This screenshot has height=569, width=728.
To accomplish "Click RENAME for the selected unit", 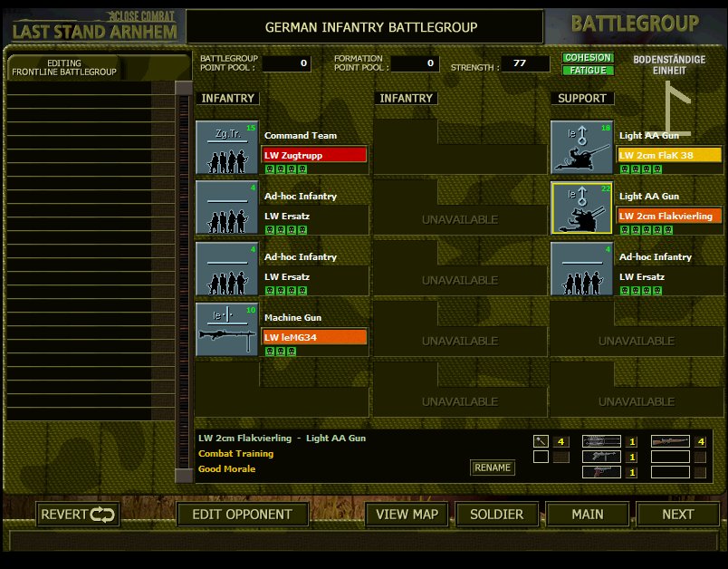I will (x=493, y=468).
